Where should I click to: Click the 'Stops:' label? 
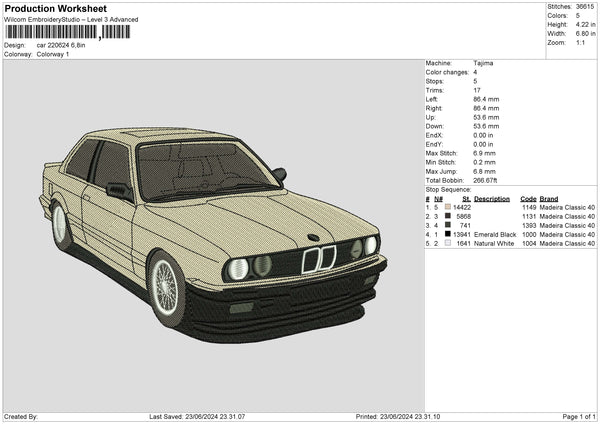tap(435, 81)
